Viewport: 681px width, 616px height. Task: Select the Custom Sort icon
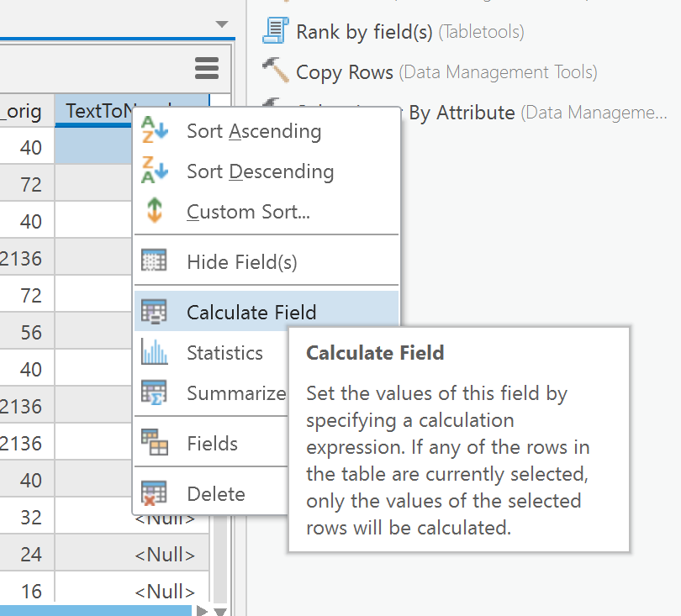pyautogui.click(x=155, y=212)
